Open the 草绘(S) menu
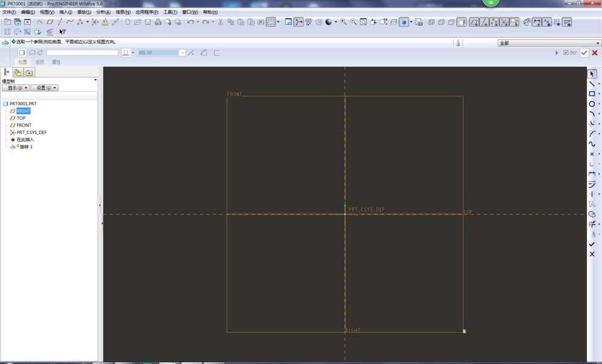The width and height of the screenshot is (602, 364). [84, 12]
